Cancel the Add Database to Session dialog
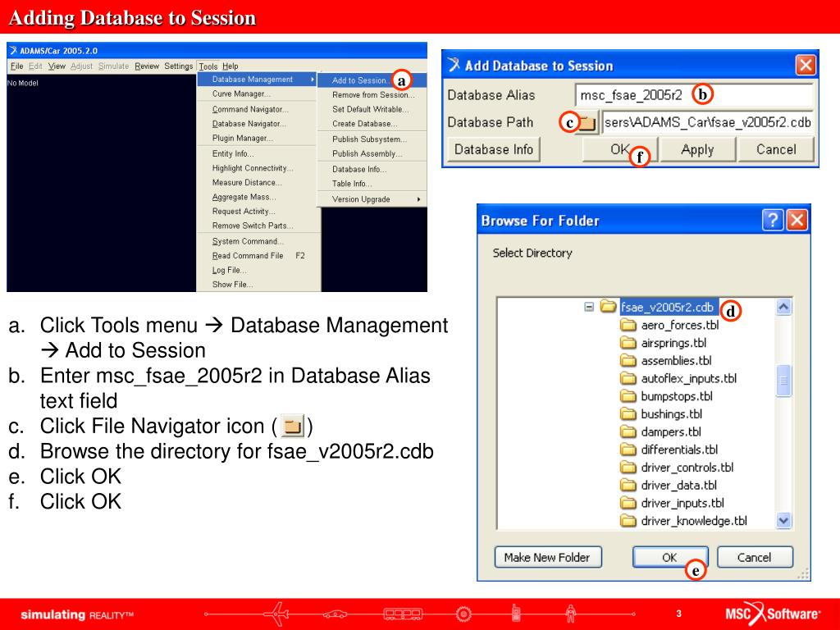 tap(776, 149)
